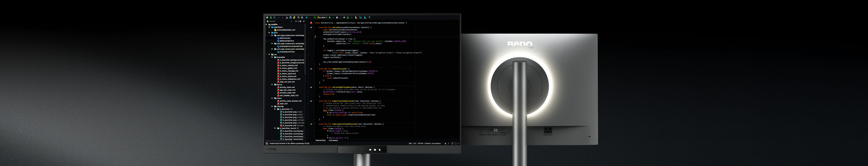Click the Cut scissors icon in toolbar

coord(287,17)
